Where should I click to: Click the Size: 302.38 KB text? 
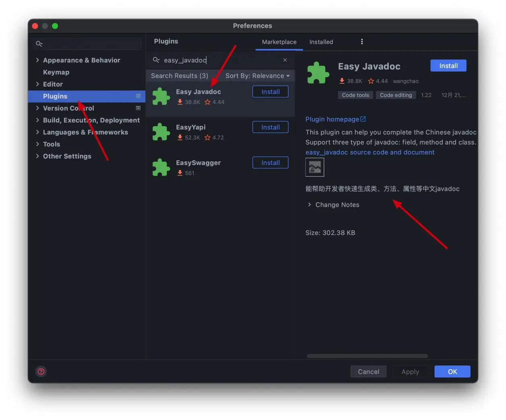click(330, 233)
